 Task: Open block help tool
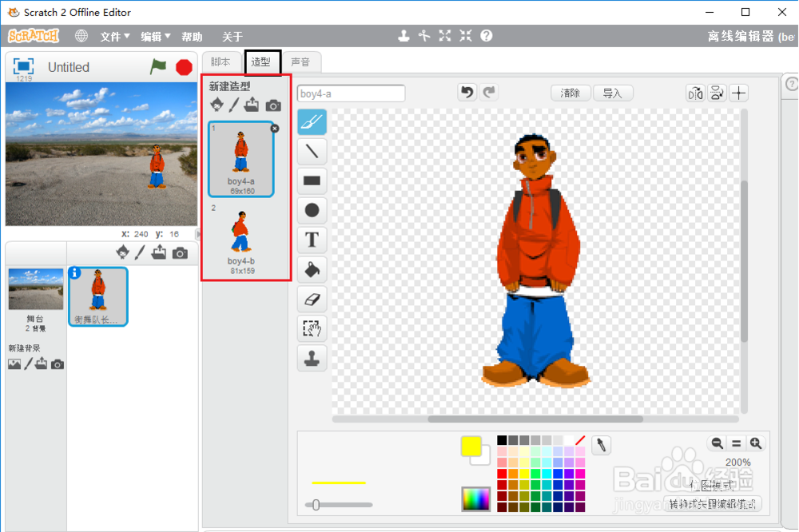pyautogui.click(x=487, y=36)
